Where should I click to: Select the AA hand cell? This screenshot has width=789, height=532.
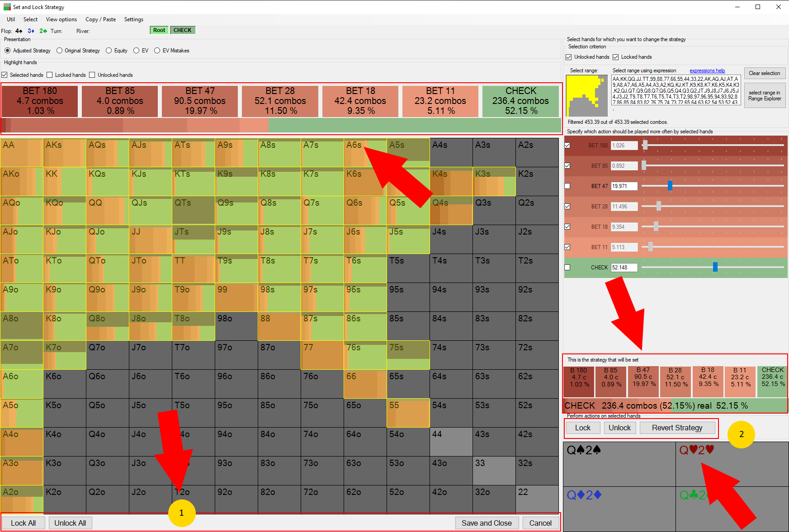(22, 153)
